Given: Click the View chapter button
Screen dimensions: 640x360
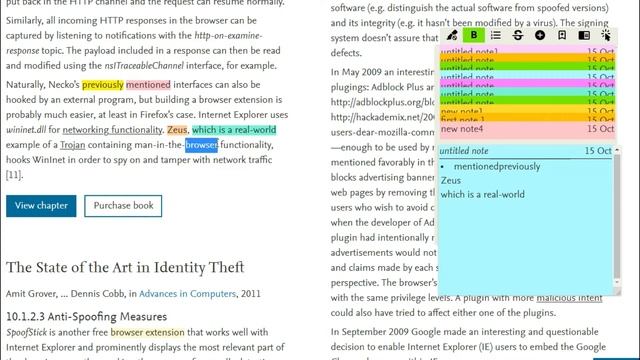Looking at the screenshot, I should point(41,206).
